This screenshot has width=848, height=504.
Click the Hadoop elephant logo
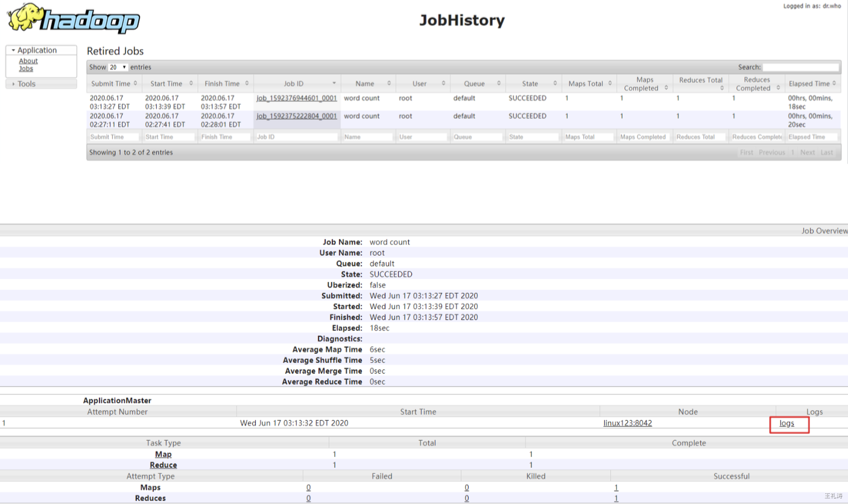[74, 19]
